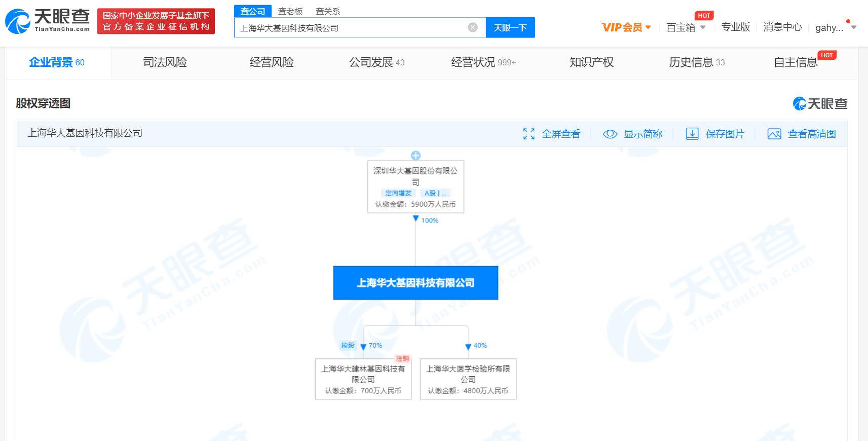Screen dimensions: 868x441
Task: Open the 百宝箱 dropdown menu
Action: [x=686, y=27]
